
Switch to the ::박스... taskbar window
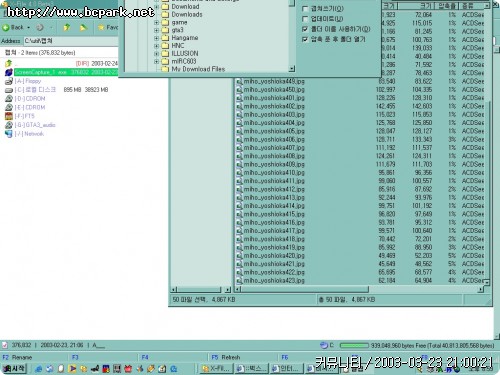coord(251,369)
